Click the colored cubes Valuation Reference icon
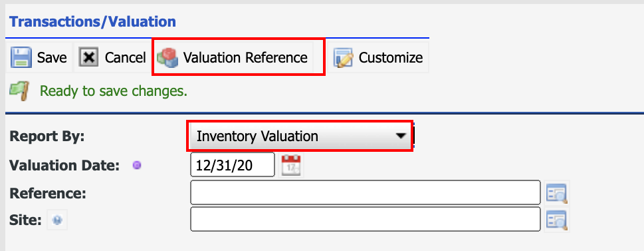The image size is (644, 251). (x=167, y=58)
